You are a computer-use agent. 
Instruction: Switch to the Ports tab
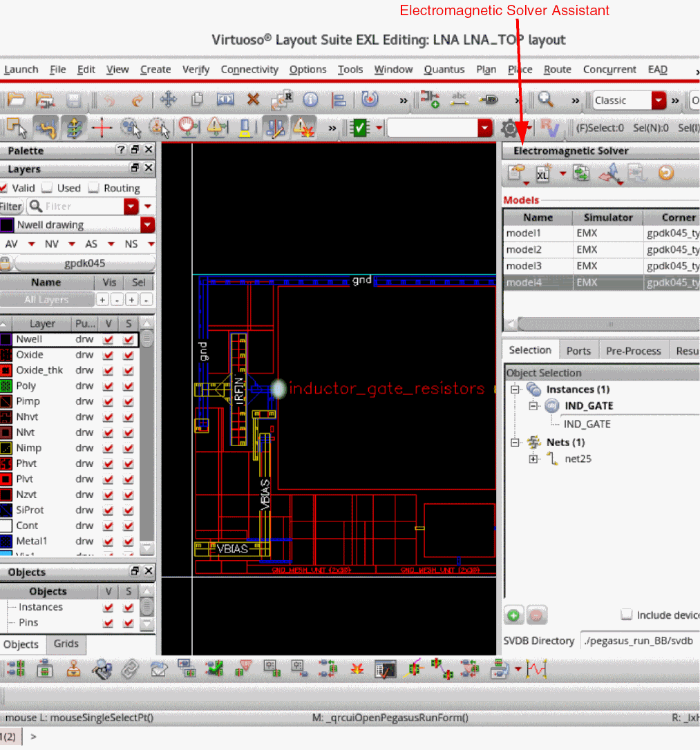click(x=578, y=351)
